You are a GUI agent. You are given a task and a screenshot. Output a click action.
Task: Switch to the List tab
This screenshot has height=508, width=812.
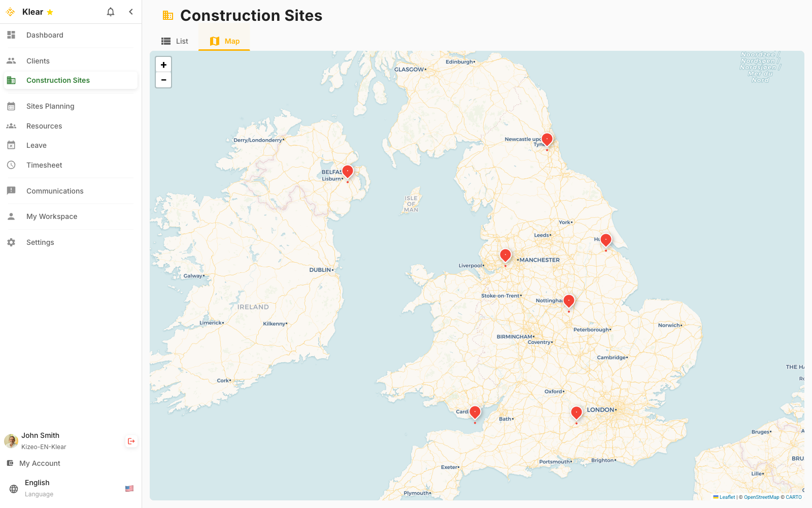[175, 41]
